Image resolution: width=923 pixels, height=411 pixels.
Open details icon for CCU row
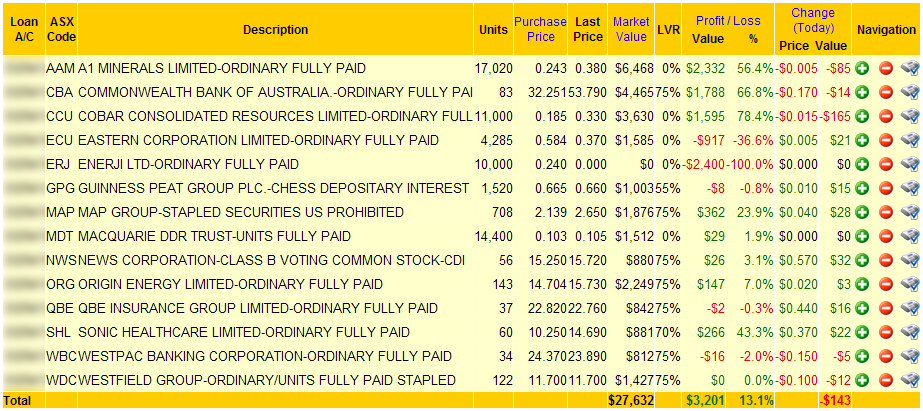tap(909, 116)
